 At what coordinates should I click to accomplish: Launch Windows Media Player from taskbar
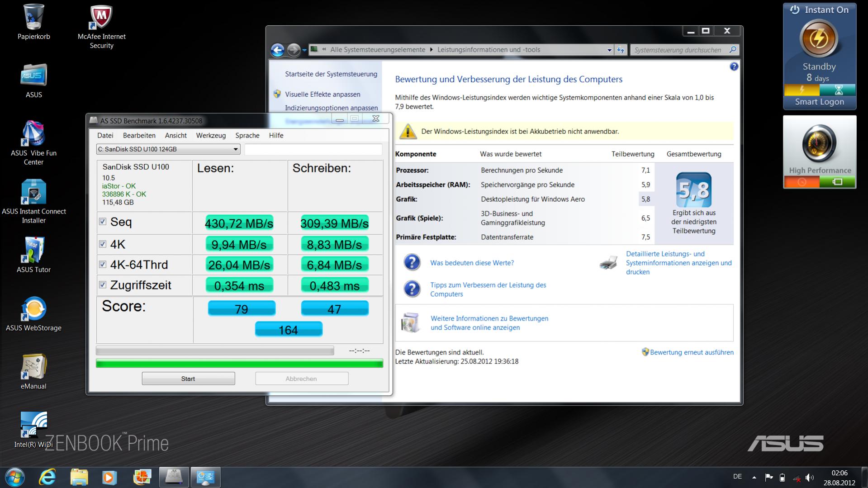(x=109, y=477)
